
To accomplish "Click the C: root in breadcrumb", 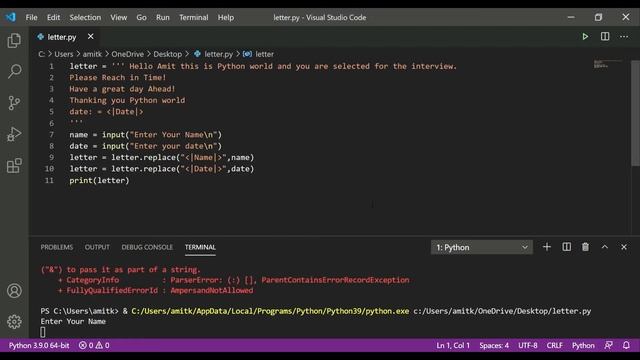I will click(41, 54).
